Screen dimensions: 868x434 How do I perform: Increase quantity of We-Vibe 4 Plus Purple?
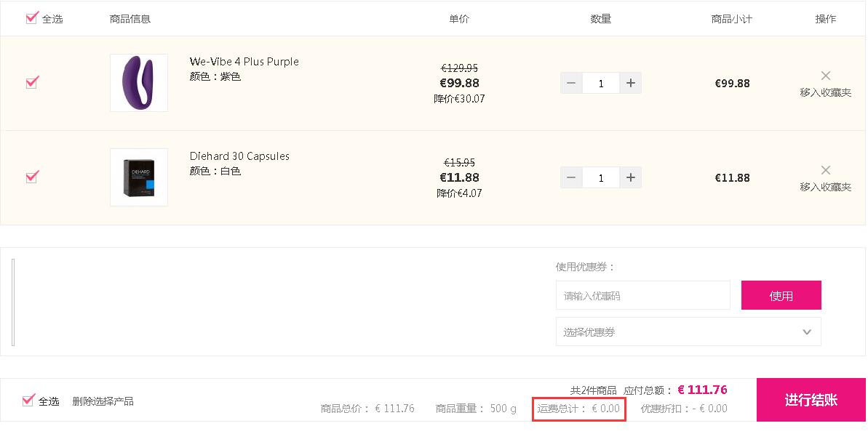click(x=631, y=83)
